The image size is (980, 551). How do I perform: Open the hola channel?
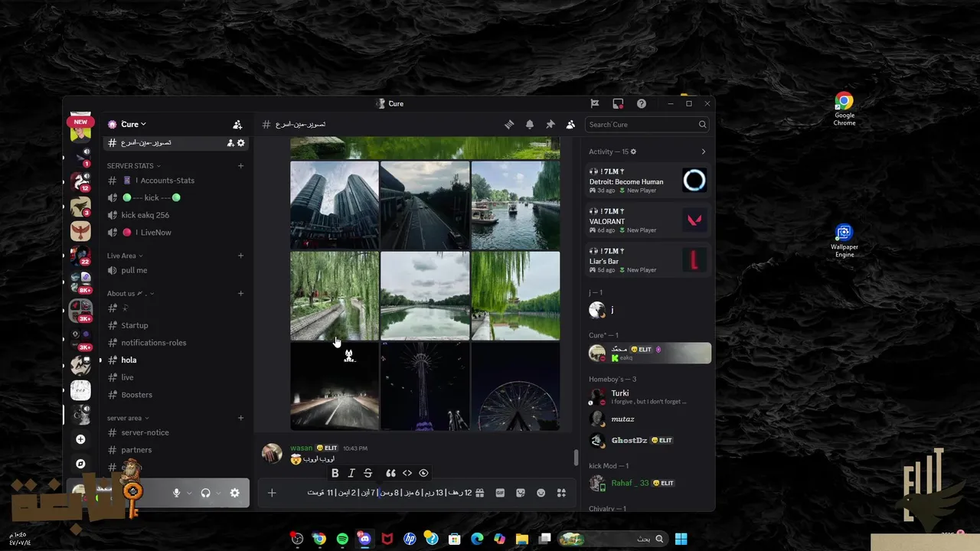click(x=176, y=360)
